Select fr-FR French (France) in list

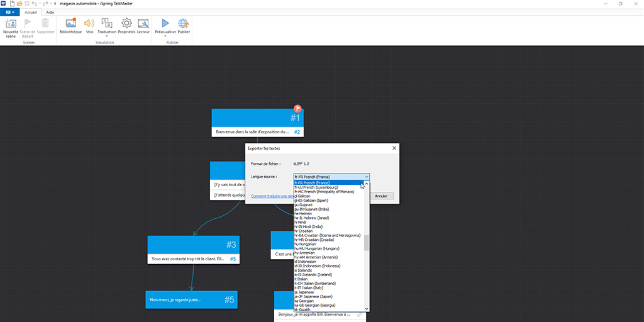[328, 183]
